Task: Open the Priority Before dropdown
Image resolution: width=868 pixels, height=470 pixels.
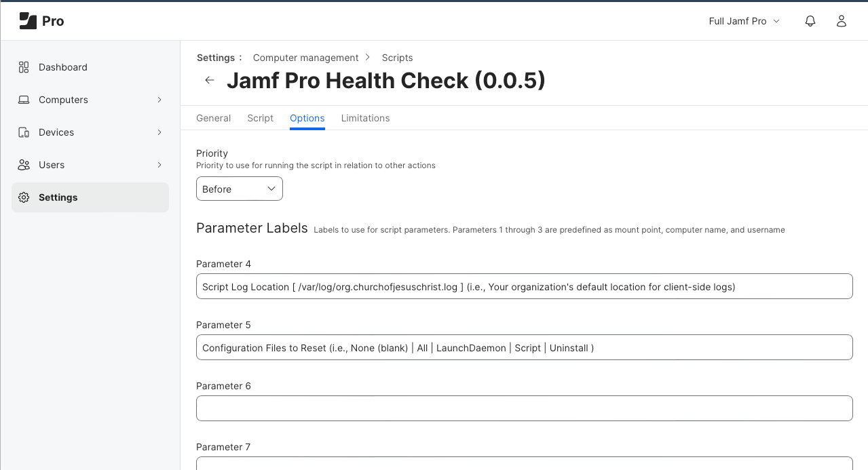Action: point(240,189)
